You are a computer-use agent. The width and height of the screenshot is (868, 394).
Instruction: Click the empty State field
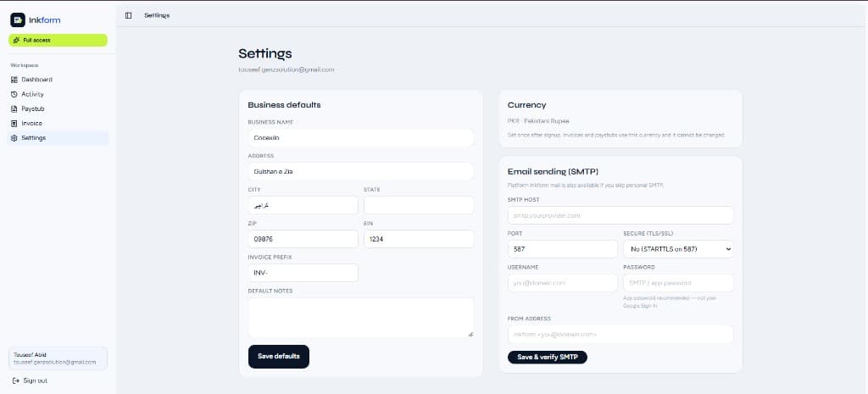click(419, 205)
